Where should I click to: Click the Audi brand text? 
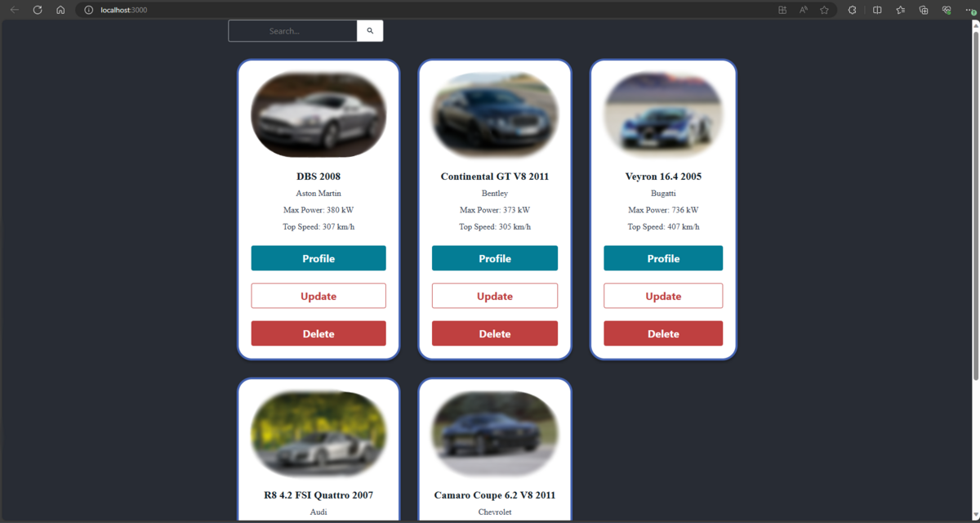coord(318,512)
